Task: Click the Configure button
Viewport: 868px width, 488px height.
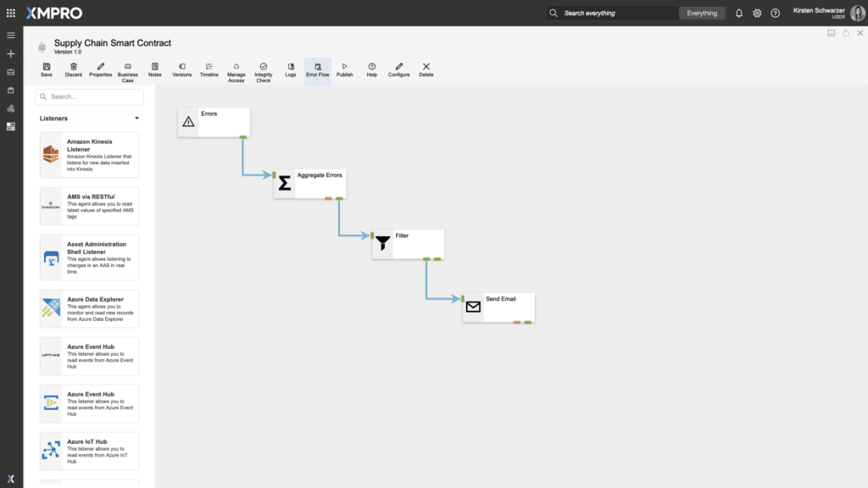Action: click(399, 69)
